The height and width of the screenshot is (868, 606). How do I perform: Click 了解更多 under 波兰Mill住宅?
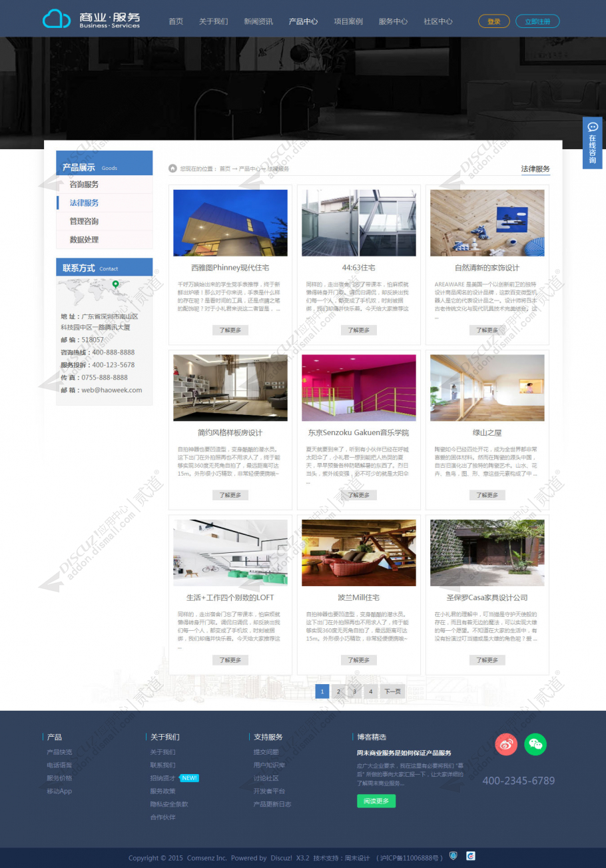(359, 660)
